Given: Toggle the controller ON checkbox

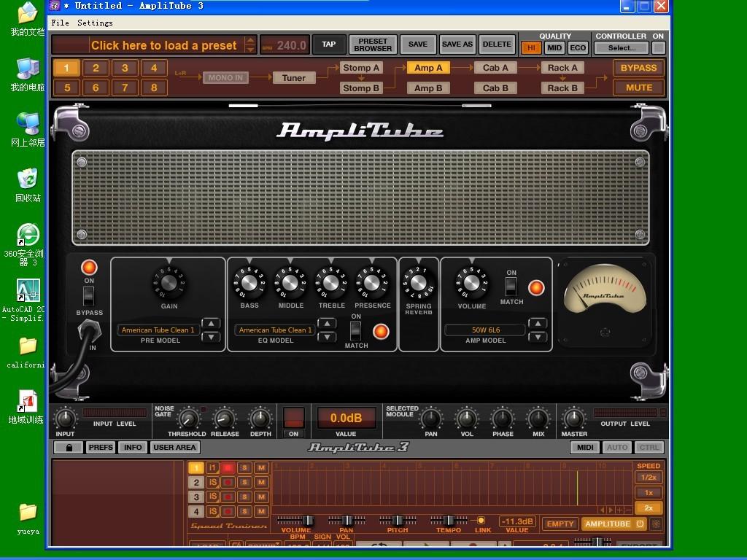Looking at the screenshot, I should click(659, 47).
